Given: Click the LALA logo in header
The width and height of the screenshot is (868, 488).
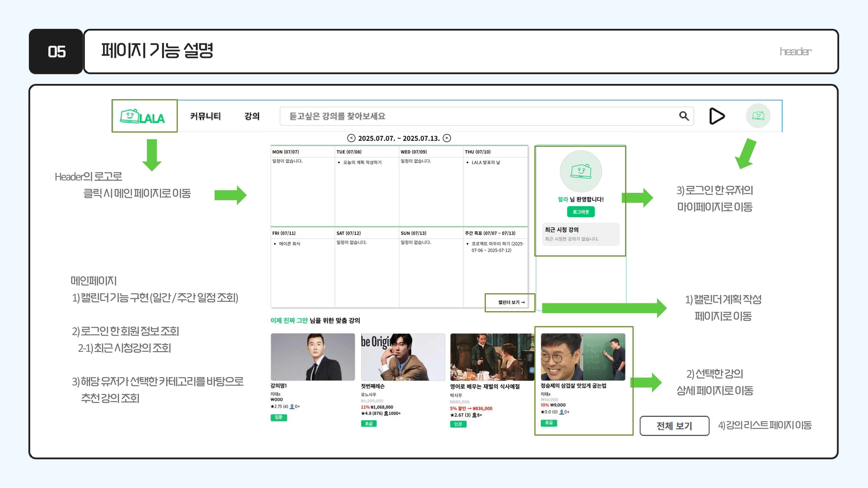Looking at the screenshot, I should [143, 116].
